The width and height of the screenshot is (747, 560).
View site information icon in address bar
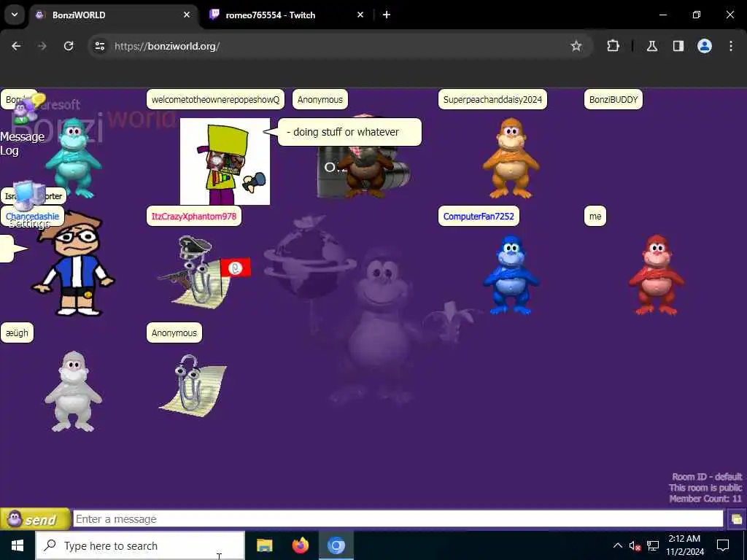point(99,46)
